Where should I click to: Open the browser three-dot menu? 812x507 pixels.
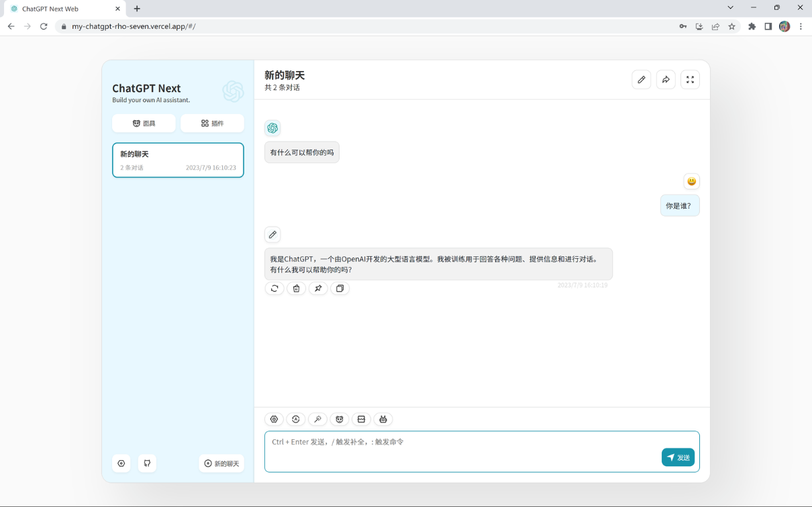click(801, 27)
